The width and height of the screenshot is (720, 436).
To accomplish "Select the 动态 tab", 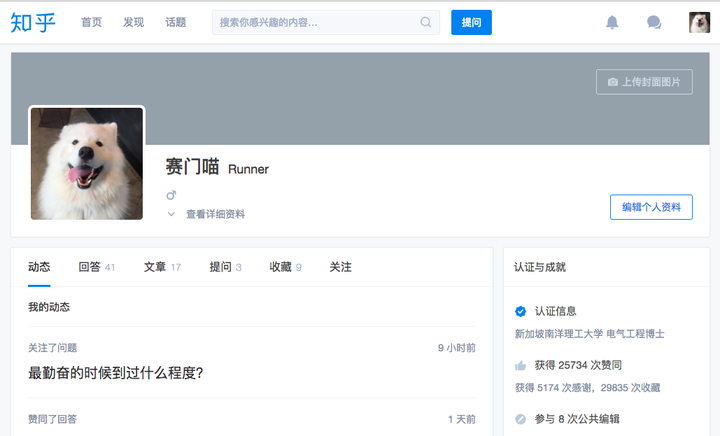I will [x=39, y=267].
